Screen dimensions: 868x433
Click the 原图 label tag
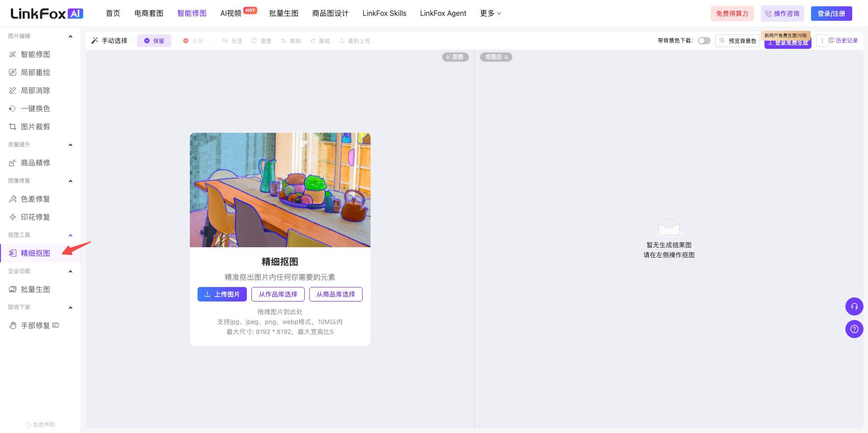point(455,57)
